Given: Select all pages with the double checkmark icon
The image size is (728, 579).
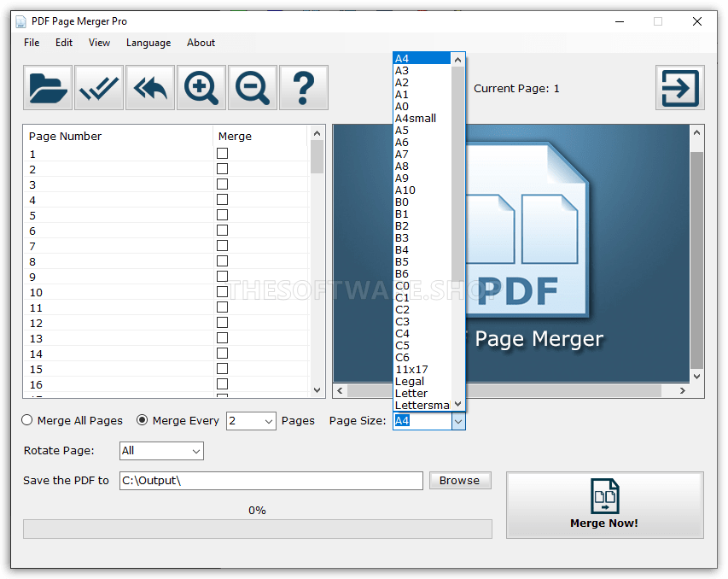Looking at the screenshot, I should click(98, 87).
